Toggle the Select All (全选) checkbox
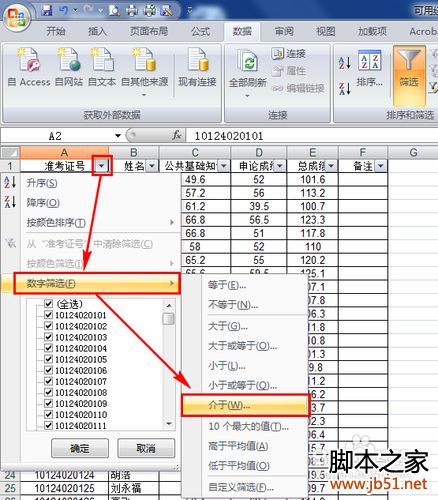Screen dimensions: 438x500 click(49, 304)
